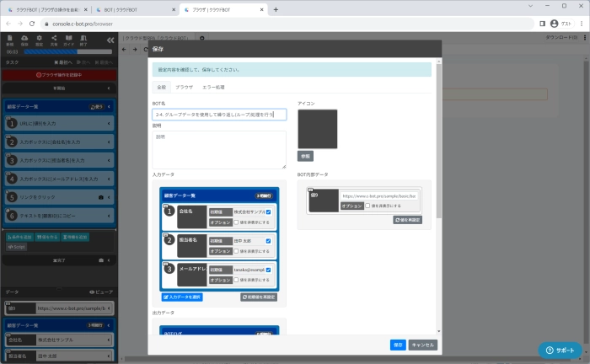Click the 終了 exit icon
590x364 pixels.
pyautogui.click(x=83, y=39)
